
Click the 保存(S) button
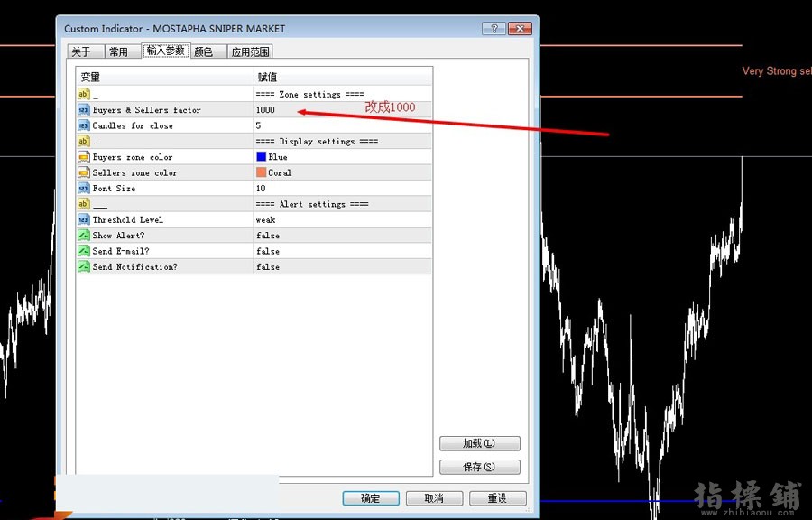[x=480, y=467]
